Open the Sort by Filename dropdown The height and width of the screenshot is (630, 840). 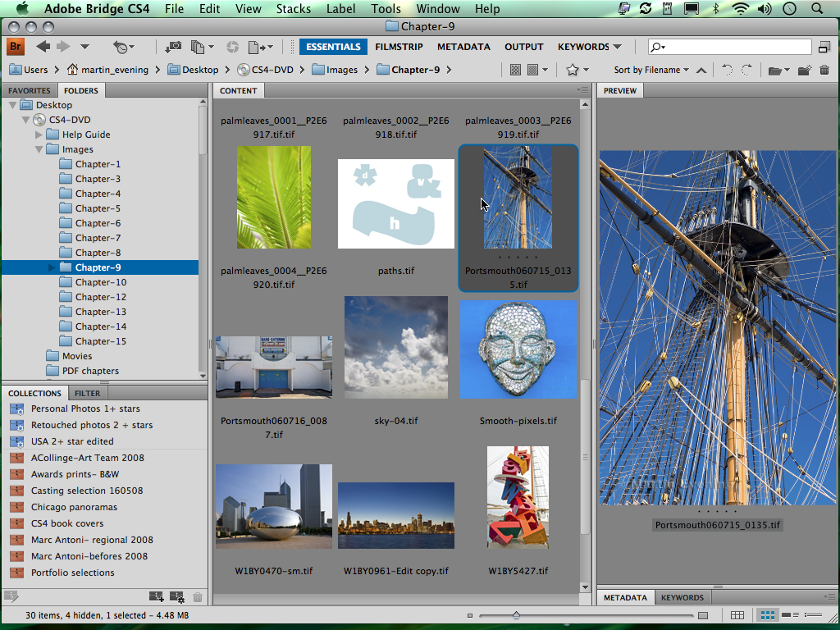651,70
